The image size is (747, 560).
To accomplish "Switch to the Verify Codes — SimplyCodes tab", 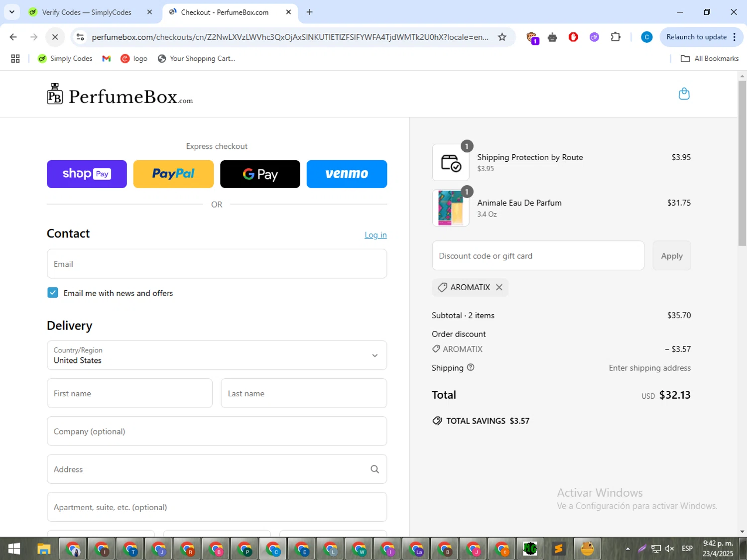I will pos(89,12).
